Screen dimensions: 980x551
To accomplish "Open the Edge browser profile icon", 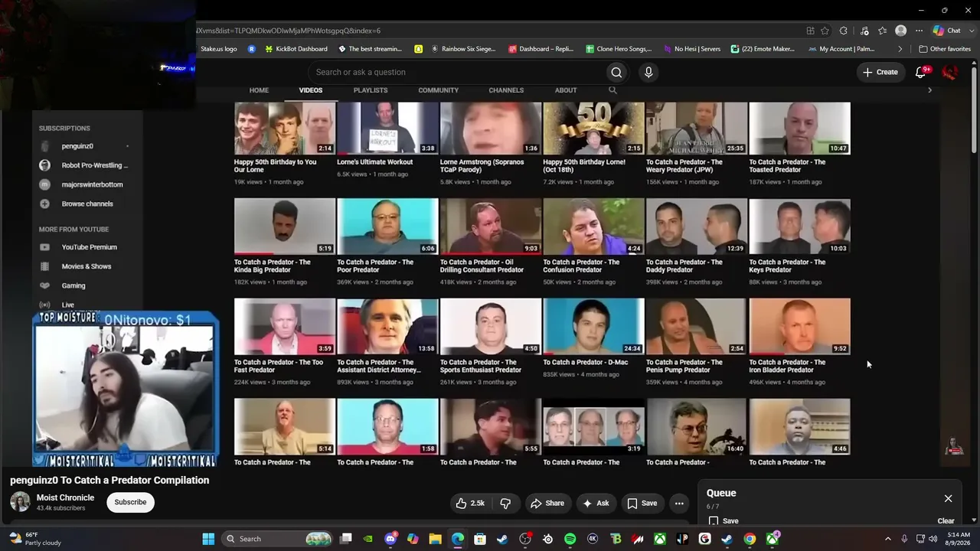I will click(901, 31).
